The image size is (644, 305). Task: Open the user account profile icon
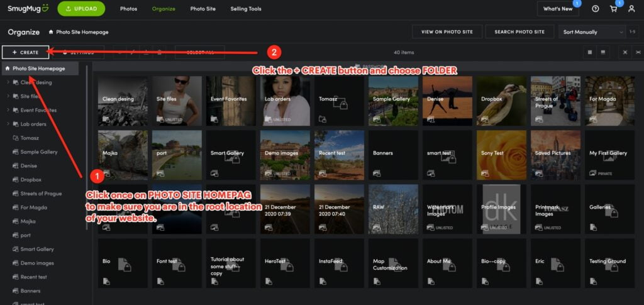631,9
